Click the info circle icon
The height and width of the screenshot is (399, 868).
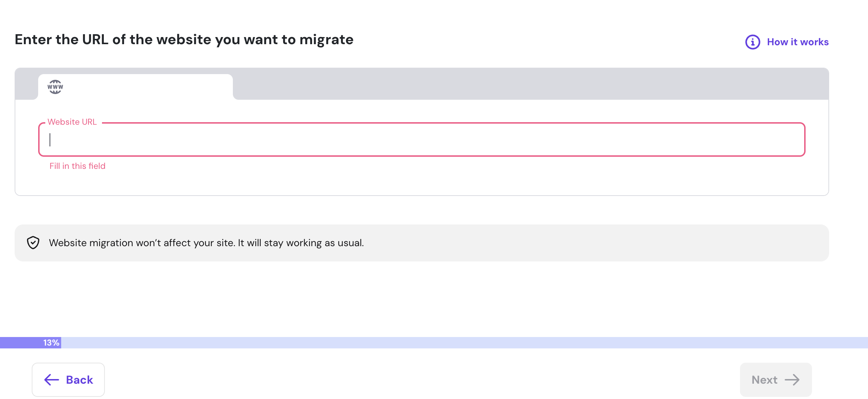752,42
